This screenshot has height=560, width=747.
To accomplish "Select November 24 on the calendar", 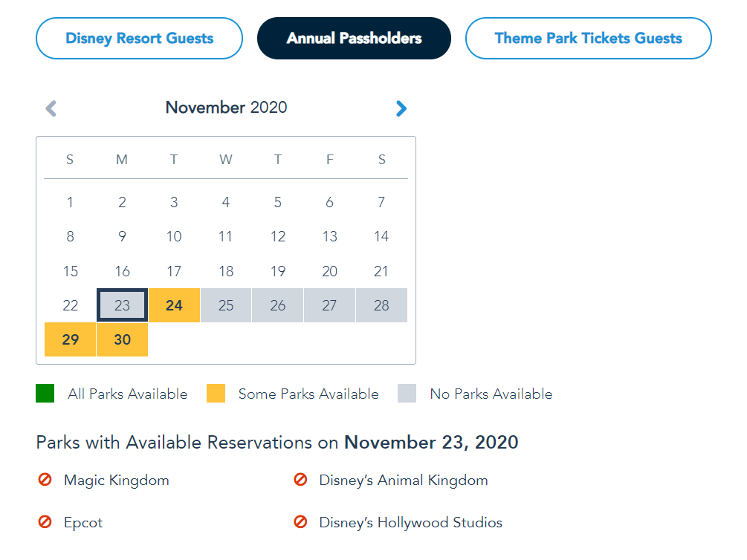I will [174, 305].
